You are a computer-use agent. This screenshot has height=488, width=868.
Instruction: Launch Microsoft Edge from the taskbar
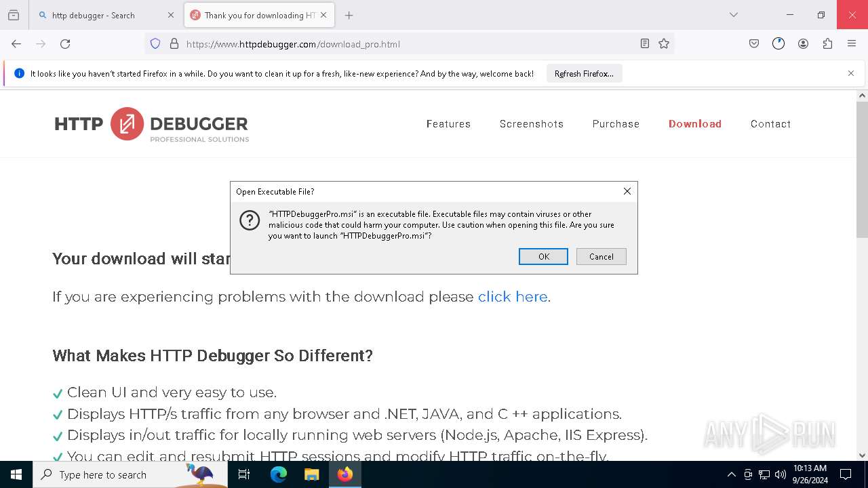pyautogui.click(x=279, y=474)
